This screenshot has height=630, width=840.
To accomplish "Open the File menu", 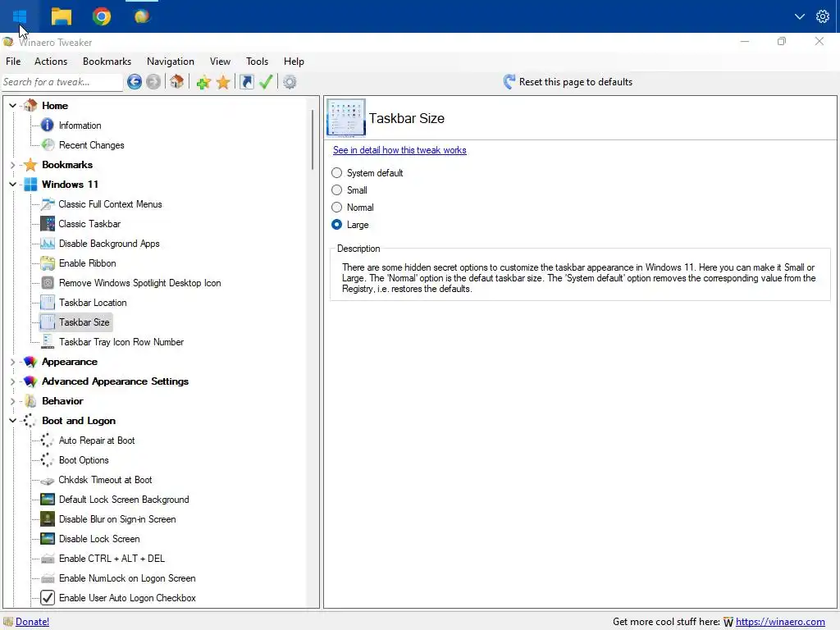I will 13,61.
